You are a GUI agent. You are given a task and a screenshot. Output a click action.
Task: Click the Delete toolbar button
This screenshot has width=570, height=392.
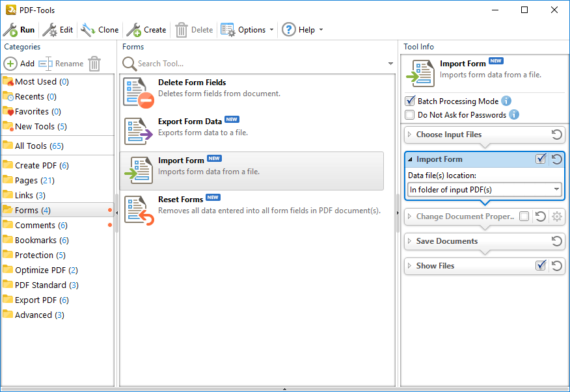coord(194,30)
